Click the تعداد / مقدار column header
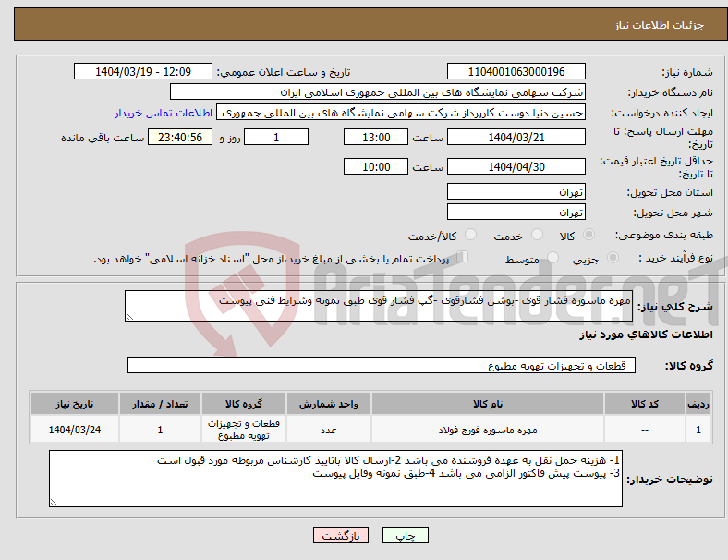 tap(160, 404)
